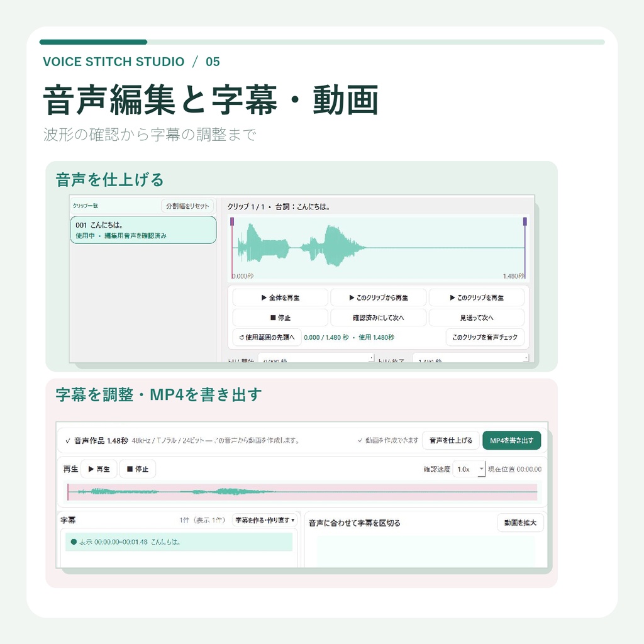Image resolution: width=644 pixels, height=644 pixels.
Task: Click the トリム開始 time input field
Action: click(316, 358)
